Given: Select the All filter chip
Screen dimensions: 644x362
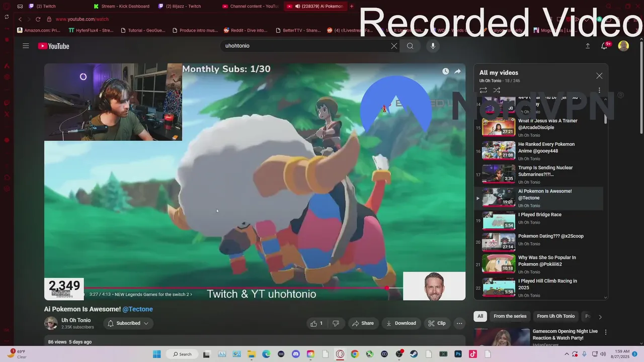Looking at the screenshot, I should [480, 316].
